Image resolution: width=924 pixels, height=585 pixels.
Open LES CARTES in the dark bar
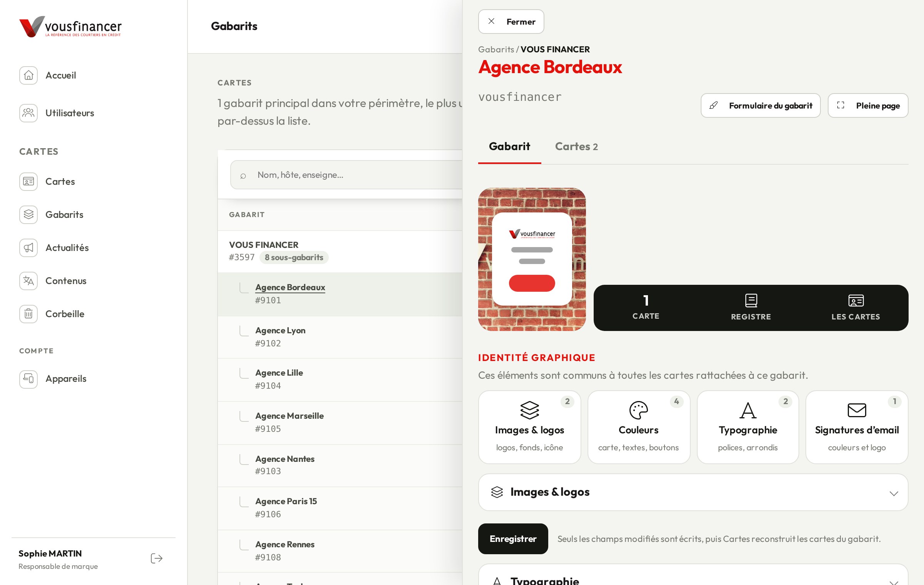(855, 308)
